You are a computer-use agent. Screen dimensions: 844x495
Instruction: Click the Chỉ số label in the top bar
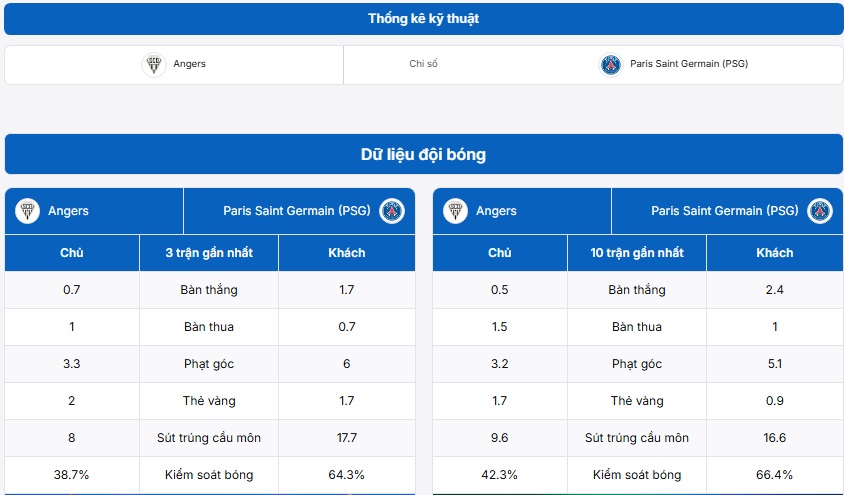(x=423, y=64)
